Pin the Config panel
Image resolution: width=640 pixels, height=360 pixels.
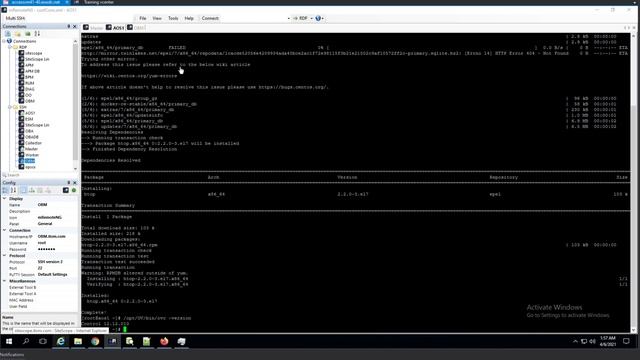(69, 182)
